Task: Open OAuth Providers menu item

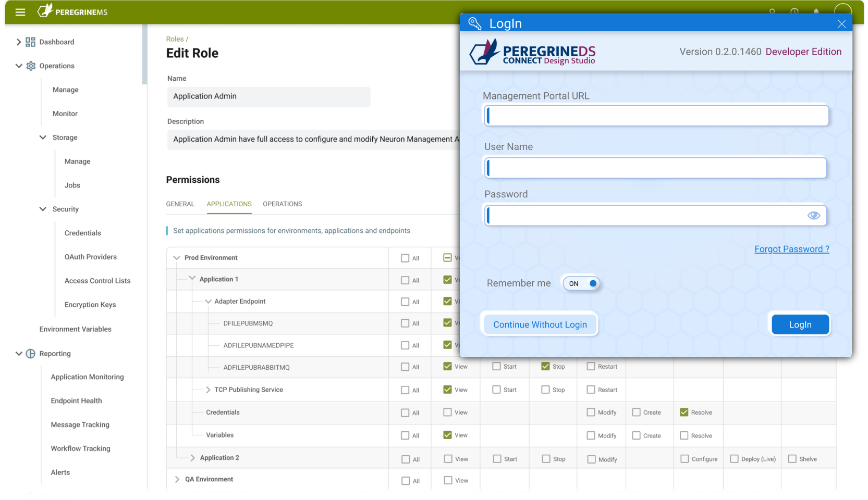Action: [x=91, y=257]
